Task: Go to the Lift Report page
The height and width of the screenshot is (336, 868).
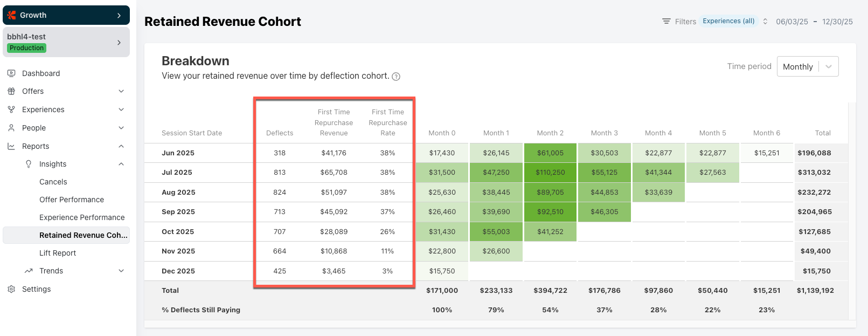Action: [x=58, y=253]
